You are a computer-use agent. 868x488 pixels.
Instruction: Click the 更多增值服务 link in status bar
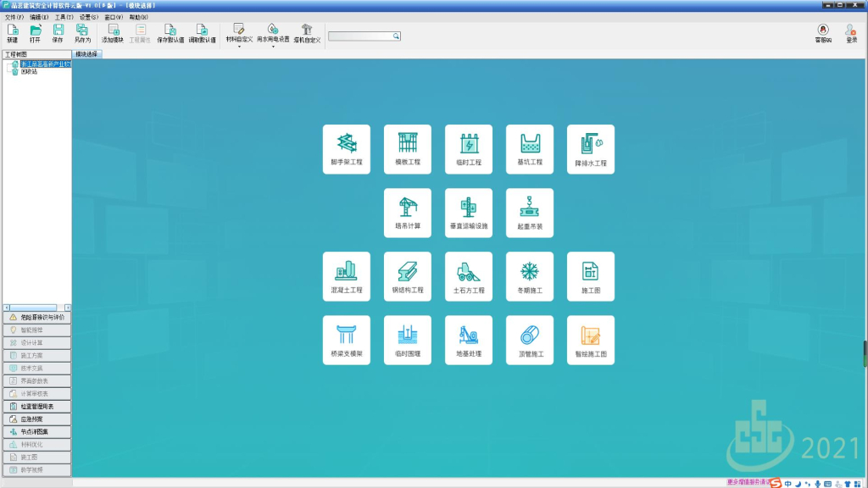[748, 482]
